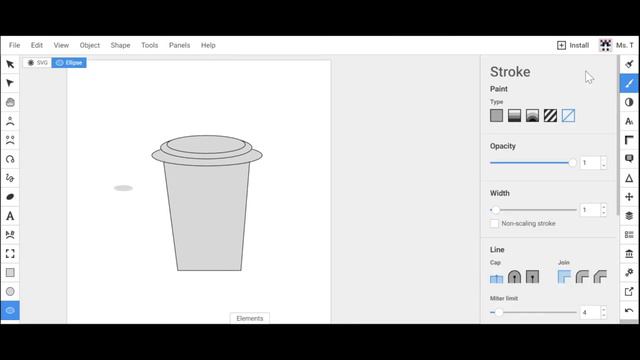Click the Width slider handle
This screenshot has height=360, width=640.
pos(496,210)
